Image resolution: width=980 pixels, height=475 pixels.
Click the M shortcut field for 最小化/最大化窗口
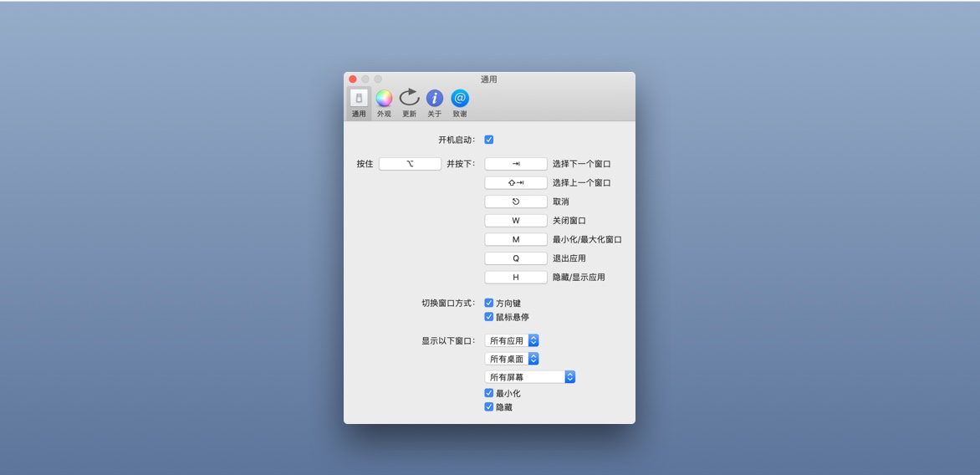[x=516, y=239]
